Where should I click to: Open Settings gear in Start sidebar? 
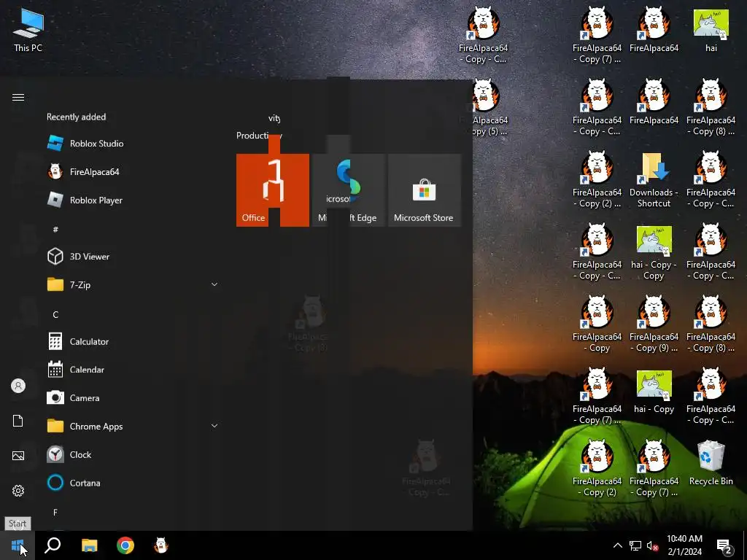point(18,491)
